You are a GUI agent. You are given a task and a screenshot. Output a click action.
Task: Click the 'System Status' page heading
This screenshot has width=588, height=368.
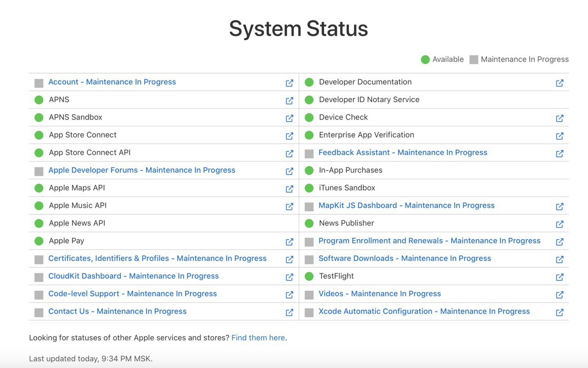tap(299, 29)
